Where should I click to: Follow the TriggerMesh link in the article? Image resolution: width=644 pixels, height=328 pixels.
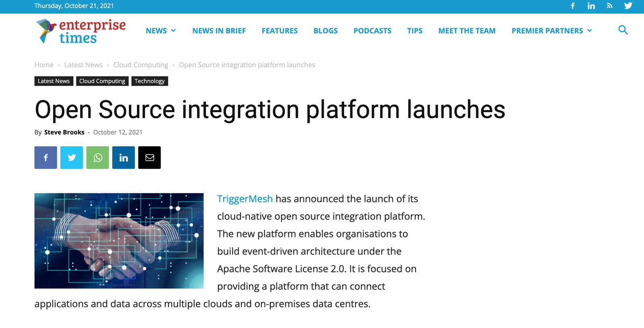click(x=245, y=199)
